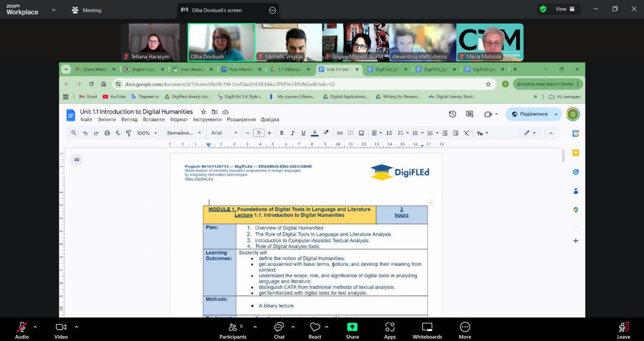Click the green Share screen button
The width and height of the screenshot is (644, 341).
pyautogui.click(x=352, y=327)
